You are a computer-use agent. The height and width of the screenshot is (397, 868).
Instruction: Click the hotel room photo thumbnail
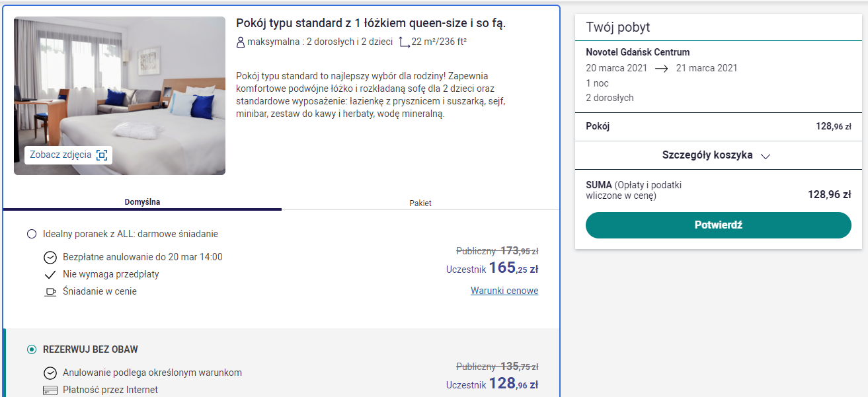click(120, 96)
